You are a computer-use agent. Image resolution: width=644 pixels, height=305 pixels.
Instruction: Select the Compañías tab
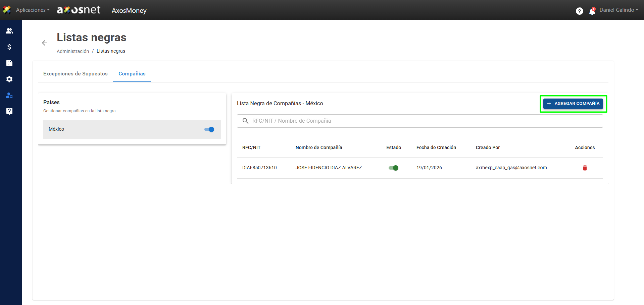132,74
